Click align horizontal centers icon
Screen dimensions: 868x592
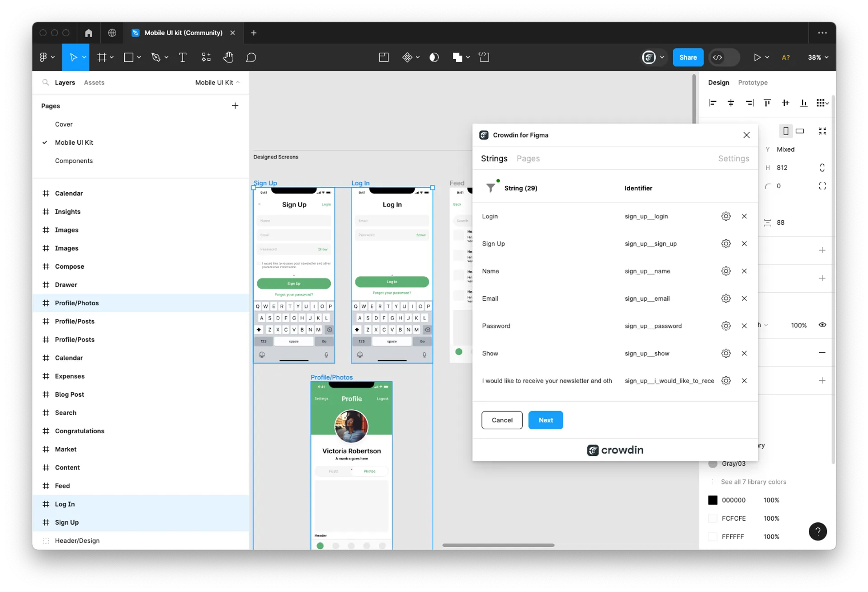pos(731,103)
